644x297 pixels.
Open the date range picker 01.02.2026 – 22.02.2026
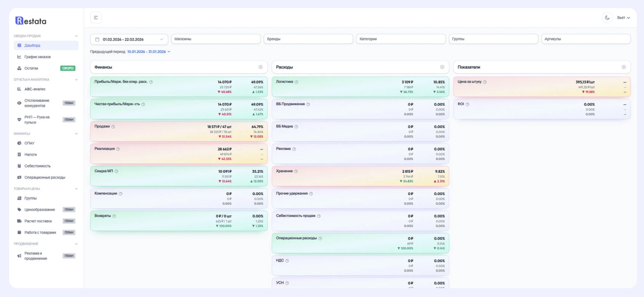(x=129, y=39)
